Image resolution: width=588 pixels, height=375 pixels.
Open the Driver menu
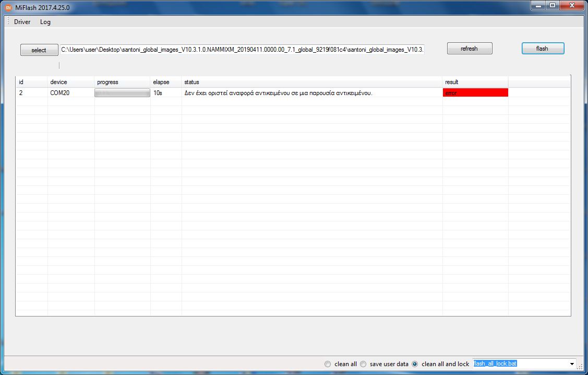click(22, 22)
